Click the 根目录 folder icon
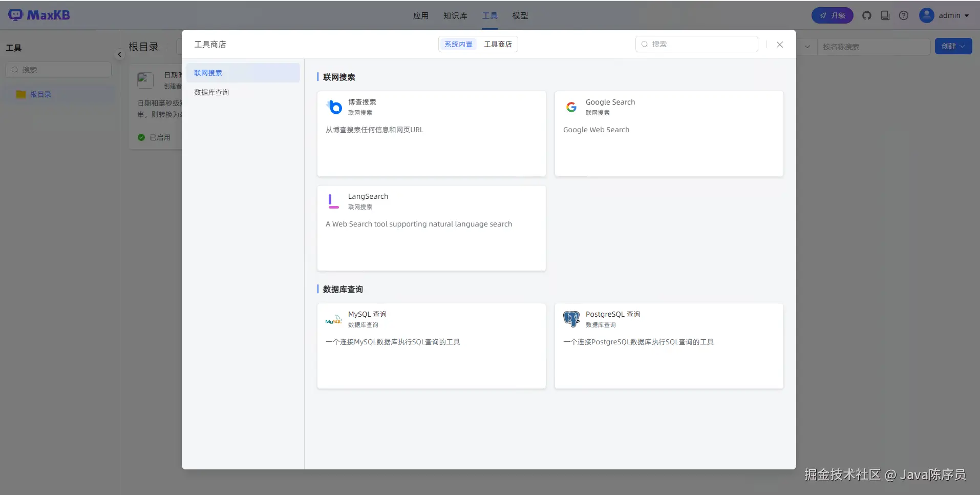This screenshot has height=495, width=980. coord(21,94)
